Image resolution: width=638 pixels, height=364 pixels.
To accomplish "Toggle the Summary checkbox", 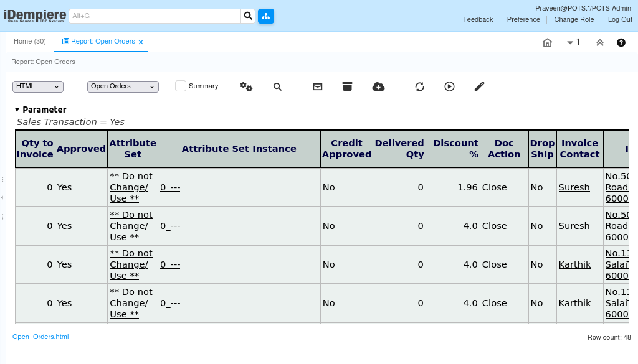I will [181, 86].
